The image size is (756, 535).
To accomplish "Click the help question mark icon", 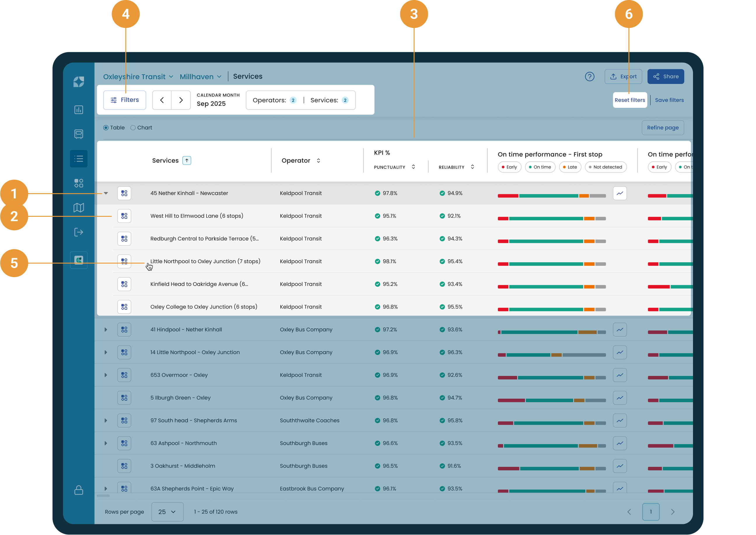I will (x=589, y=76).
